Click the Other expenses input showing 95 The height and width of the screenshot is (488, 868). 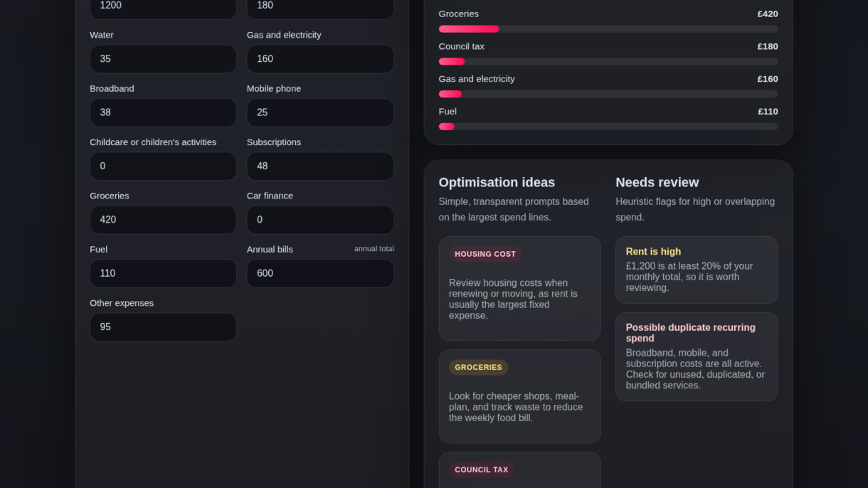(163, 327)
